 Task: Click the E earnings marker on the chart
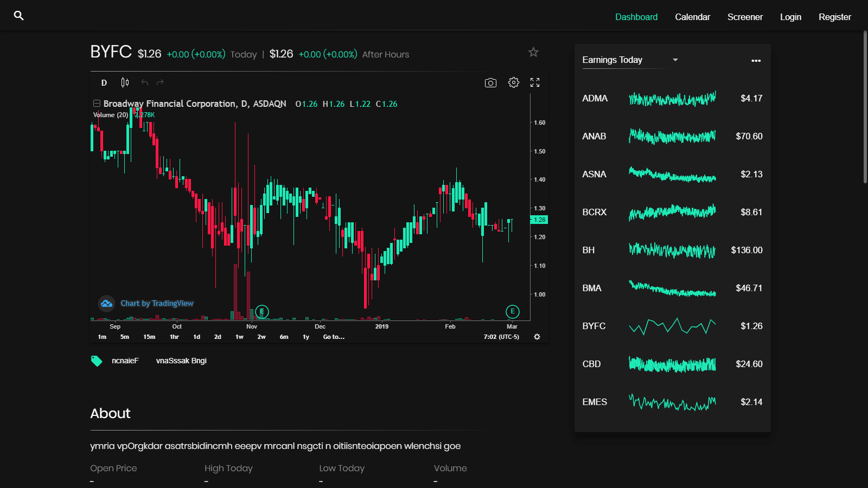(x=261, y=311)
